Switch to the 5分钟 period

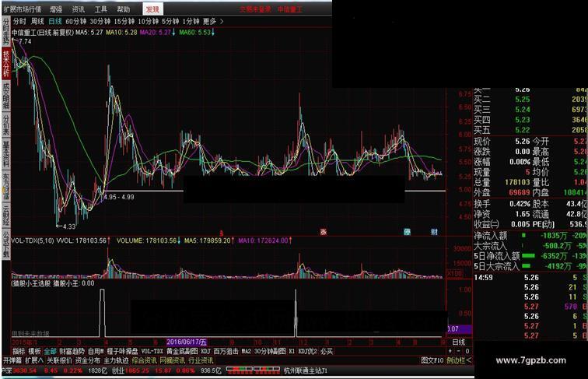point(170,21)
